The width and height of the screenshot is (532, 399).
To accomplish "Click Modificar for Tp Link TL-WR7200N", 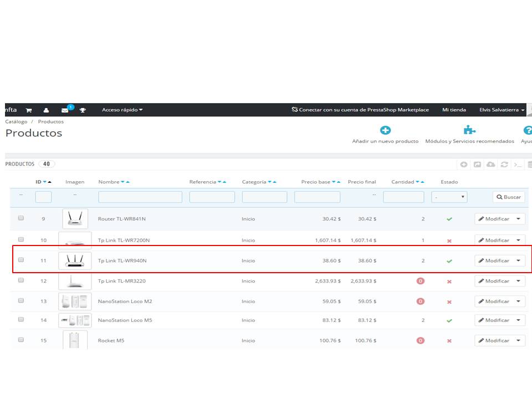I will coord(494,240).
